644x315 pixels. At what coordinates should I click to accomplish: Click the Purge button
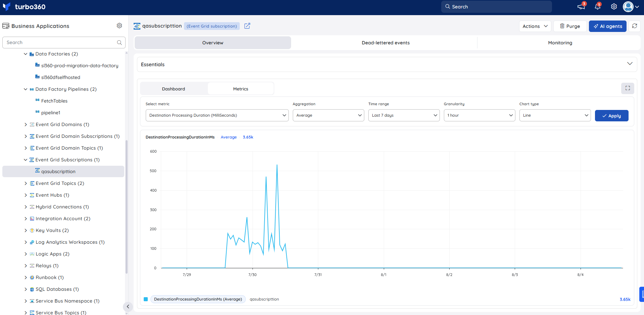coord(570,26)
